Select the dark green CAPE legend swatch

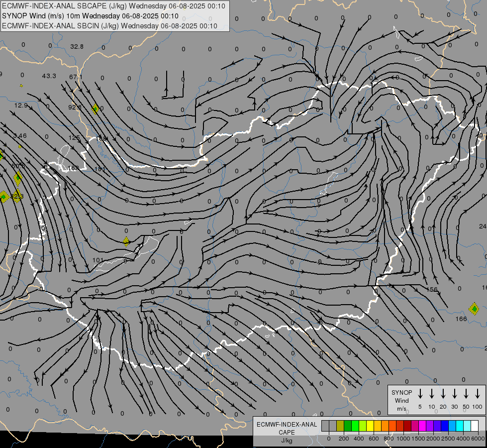pyautogui.click(x=348, y=426)
